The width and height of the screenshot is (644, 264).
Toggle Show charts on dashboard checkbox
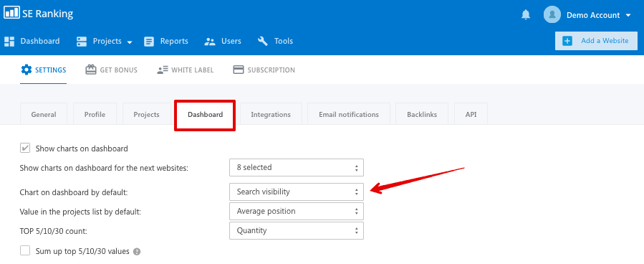point(25,148)
